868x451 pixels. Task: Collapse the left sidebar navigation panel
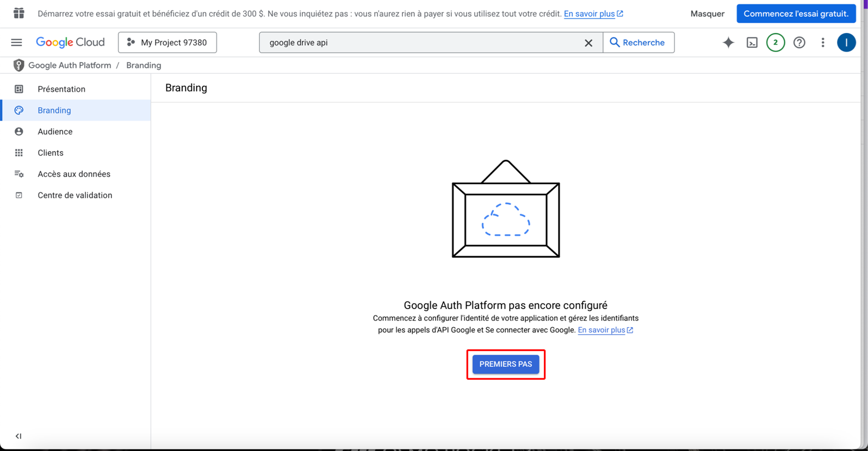(18, 436)
